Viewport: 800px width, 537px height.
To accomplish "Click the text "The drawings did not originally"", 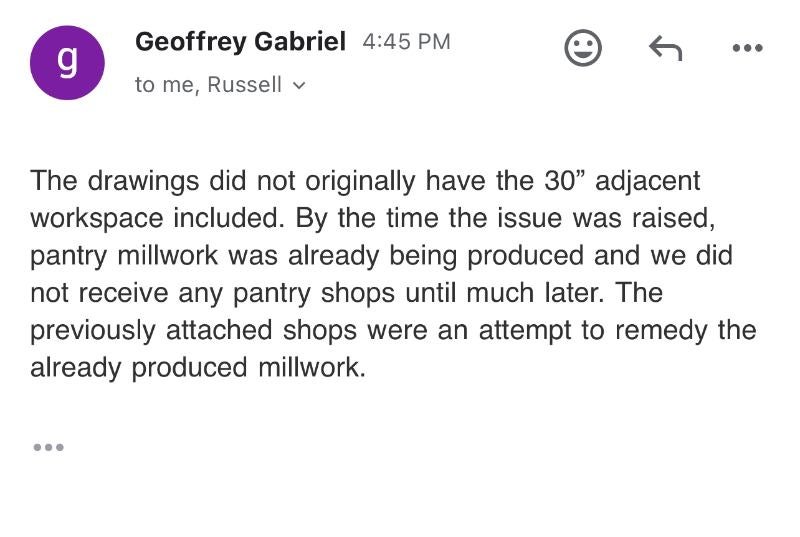I will click(200, 181).
